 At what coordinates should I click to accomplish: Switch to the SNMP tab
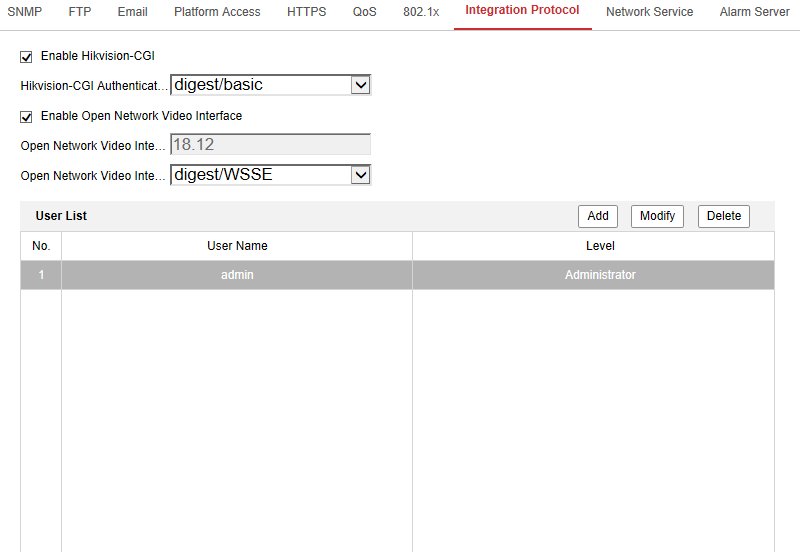click(24, 12)
